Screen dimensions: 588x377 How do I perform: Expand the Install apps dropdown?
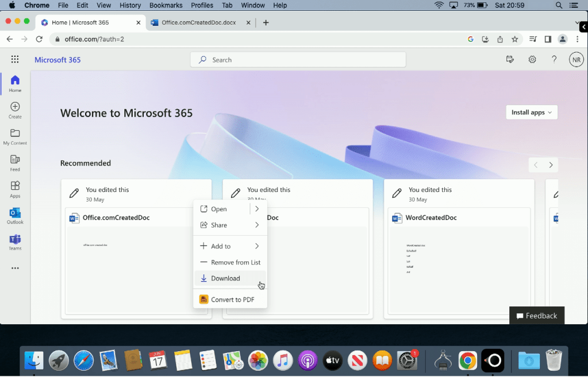click(531, 113)
